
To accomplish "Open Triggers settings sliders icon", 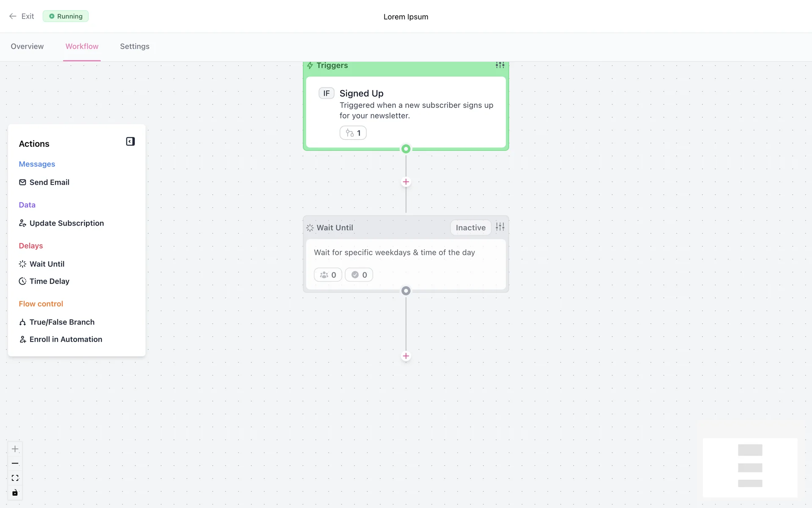I will coord(500,65).
